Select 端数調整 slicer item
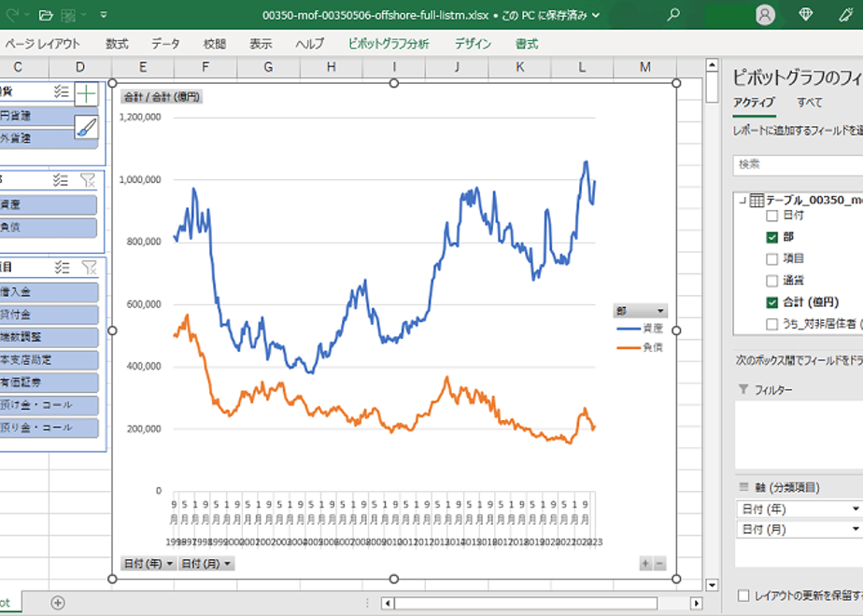This screenshot has height=616, width=863. click(49, 337)
